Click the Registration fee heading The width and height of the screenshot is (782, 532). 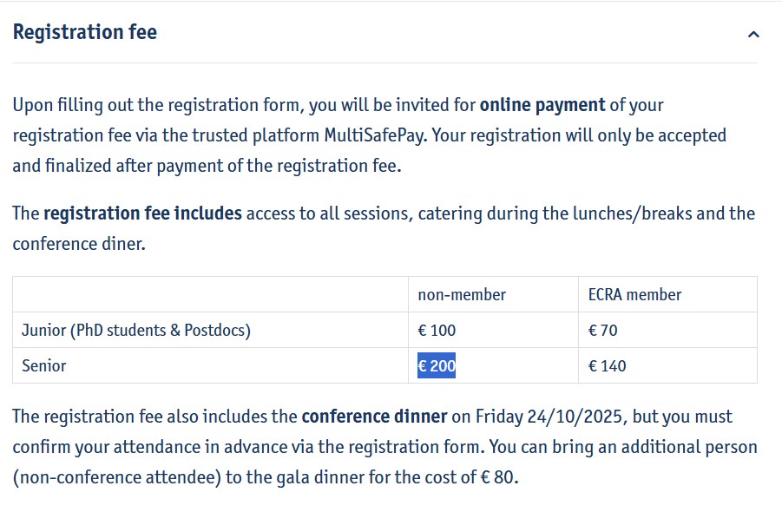click(x=85, y=32)
